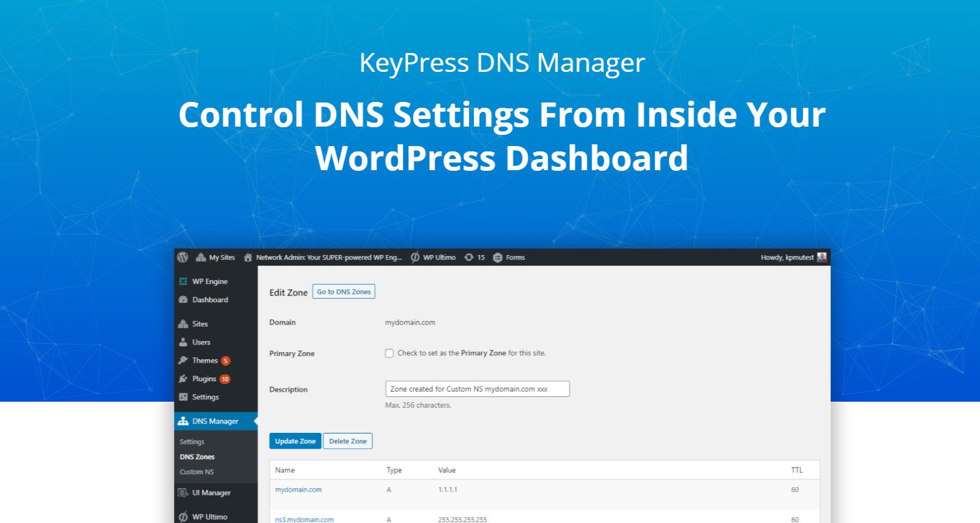Click the UI Manager sidebar icon
980x523 pixels.
click(183, 493)
